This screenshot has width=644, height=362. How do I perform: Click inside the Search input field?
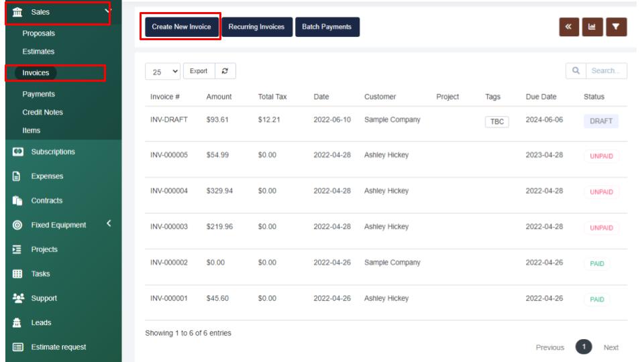click(606, 71)
